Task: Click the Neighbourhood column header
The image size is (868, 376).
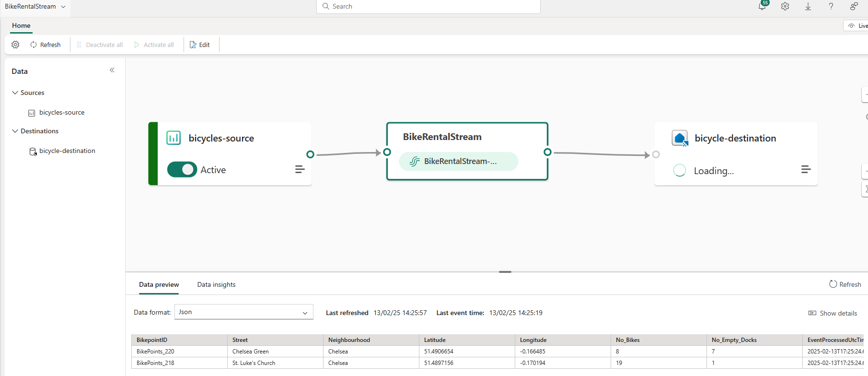Action: 371,340
